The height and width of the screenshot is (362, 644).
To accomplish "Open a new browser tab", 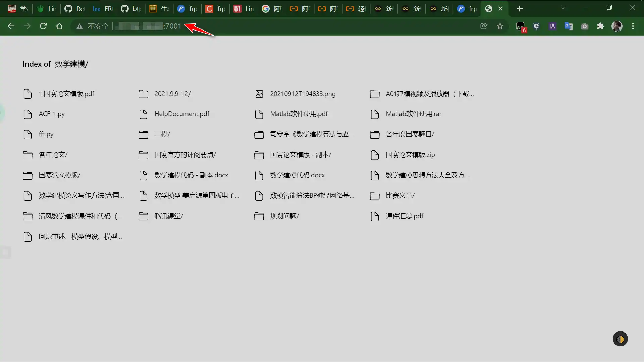I will [x=520, y=9].
